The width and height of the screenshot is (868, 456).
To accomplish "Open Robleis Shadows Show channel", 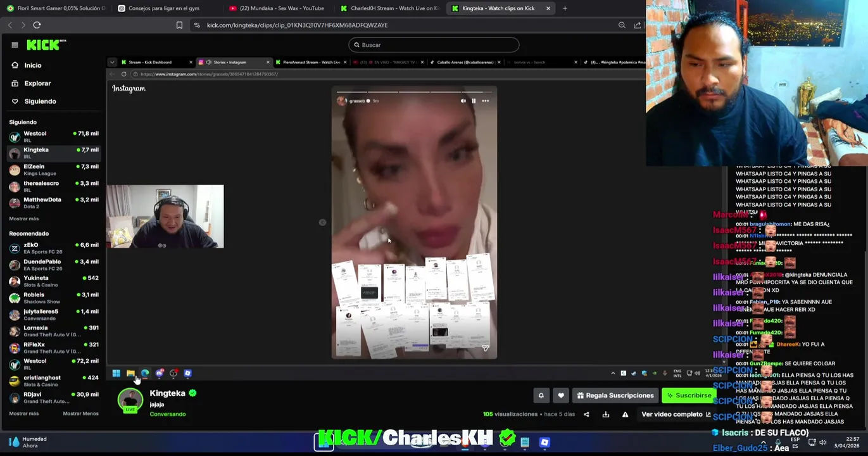I will point(54,298).
